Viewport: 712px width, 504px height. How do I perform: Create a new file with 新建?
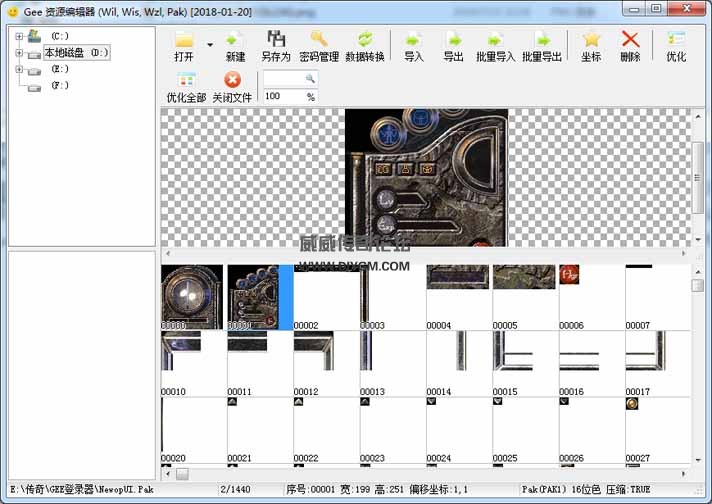click(235, 46)
